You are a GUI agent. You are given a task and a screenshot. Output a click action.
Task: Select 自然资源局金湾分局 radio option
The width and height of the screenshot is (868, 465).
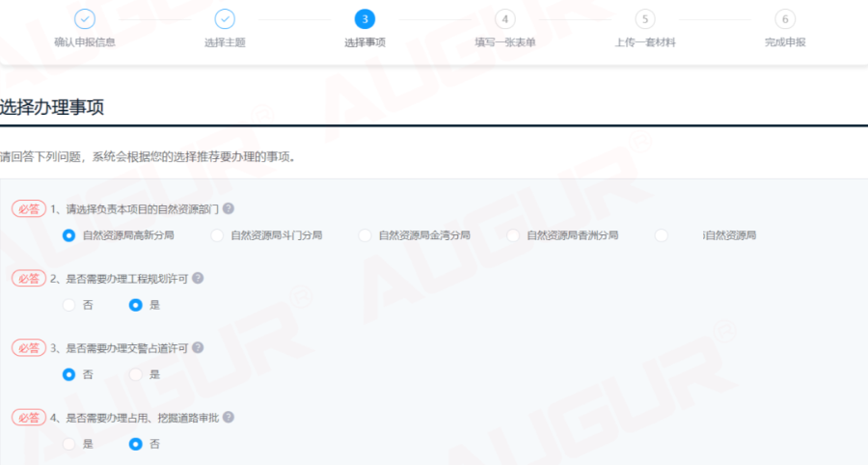click(x=365, y=235)
